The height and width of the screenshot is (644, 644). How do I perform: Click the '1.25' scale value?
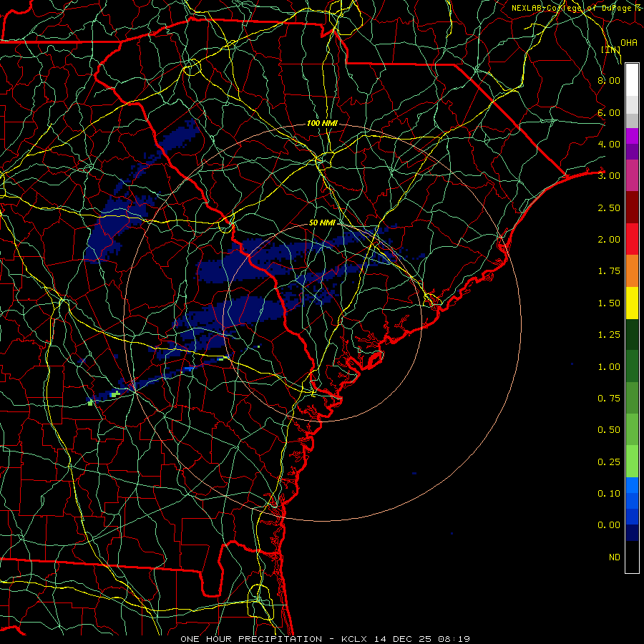pos(609,335)
